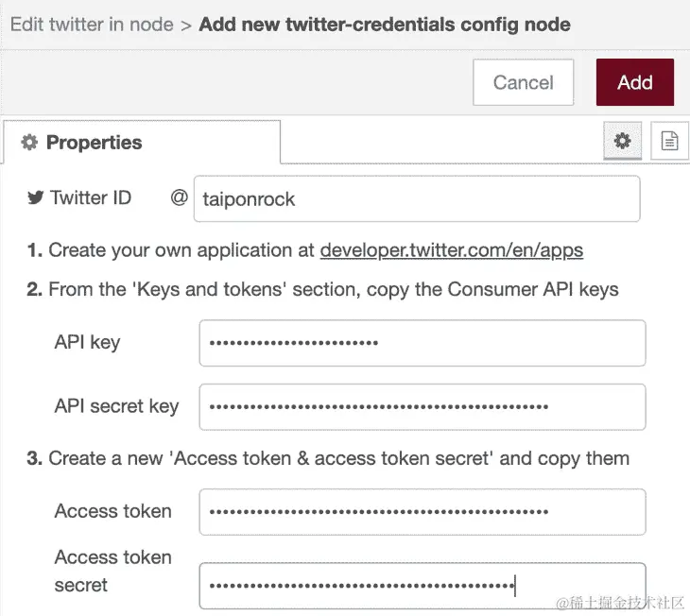The width and height of the screenshot is (690, 616).
Task: Click the gear icon inside the Properties tab
Action: (x=29, y=143)
